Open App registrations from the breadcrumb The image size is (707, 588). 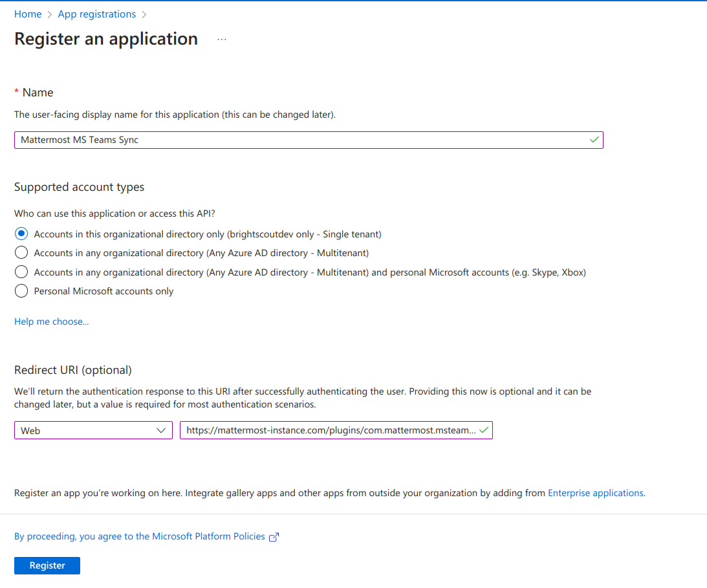pos(96,14)
